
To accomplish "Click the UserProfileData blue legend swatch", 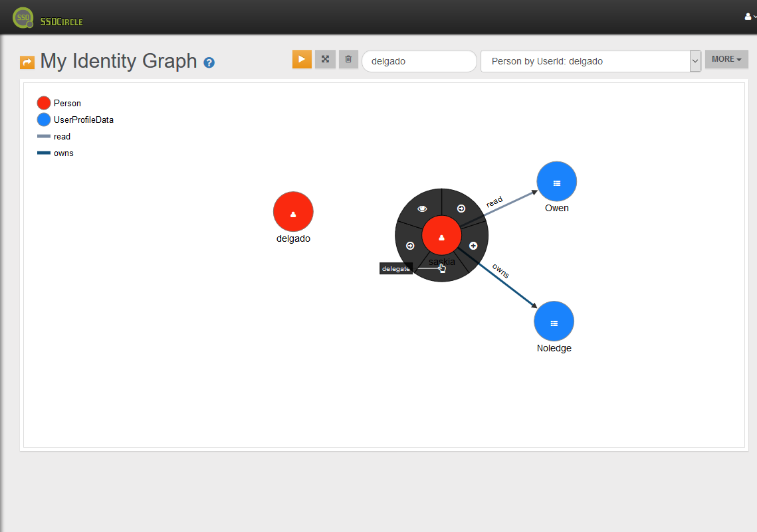I will tap(44, 120).
